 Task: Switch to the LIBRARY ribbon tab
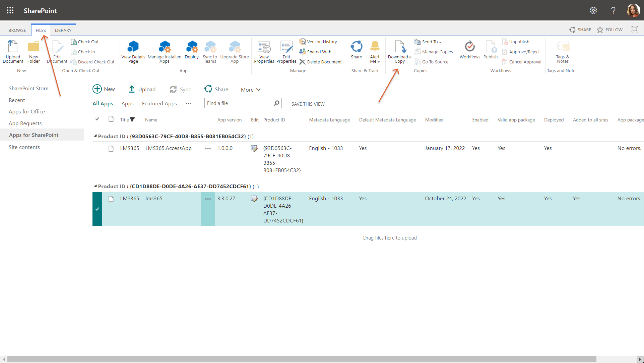(x=63, y=30)
